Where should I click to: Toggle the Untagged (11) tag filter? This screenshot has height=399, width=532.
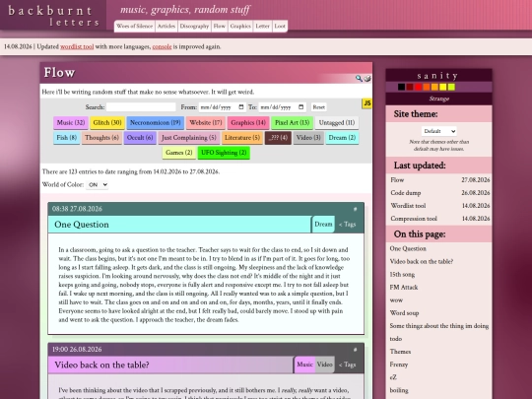337,123
